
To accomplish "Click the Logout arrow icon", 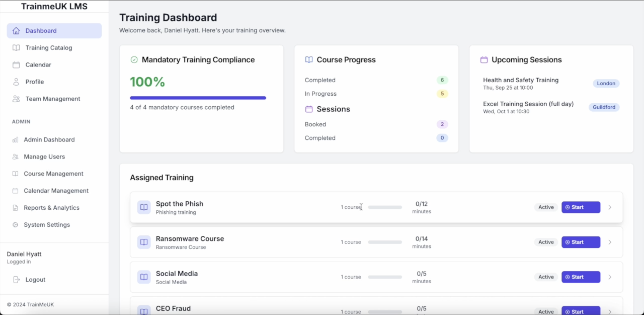I will click(16, 279).
